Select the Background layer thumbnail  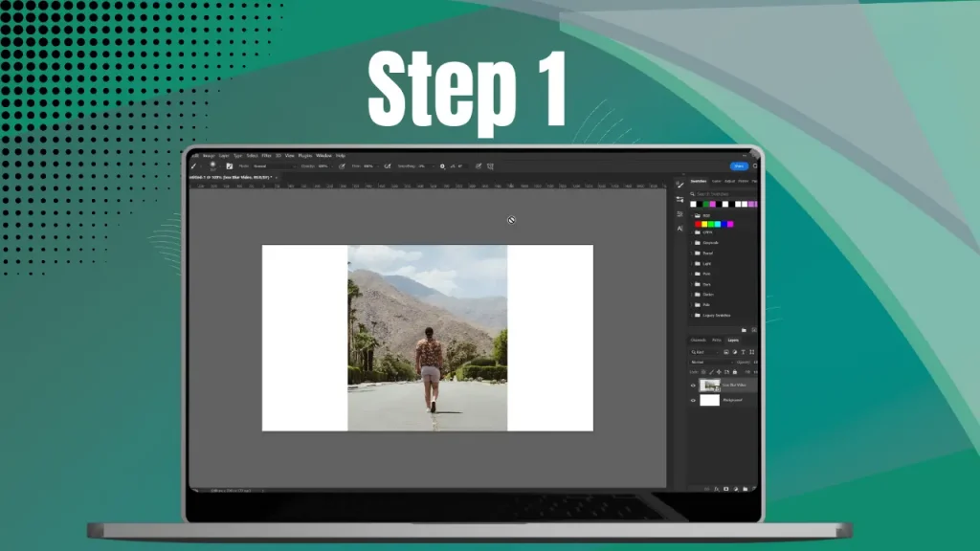pyautogui.click(x=709, y=401)
